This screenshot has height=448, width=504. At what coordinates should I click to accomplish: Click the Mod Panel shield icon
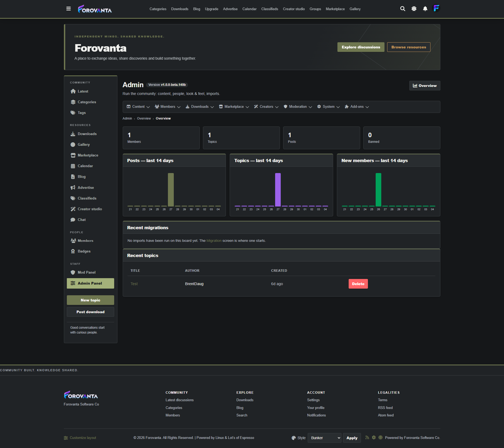(x=73, y=273)
